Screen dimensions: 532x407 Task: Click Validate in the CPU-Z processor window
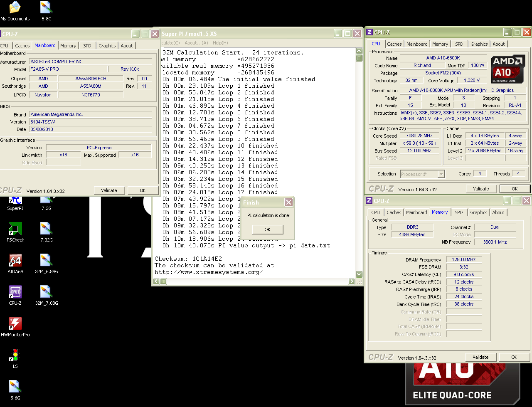[481, 189]
